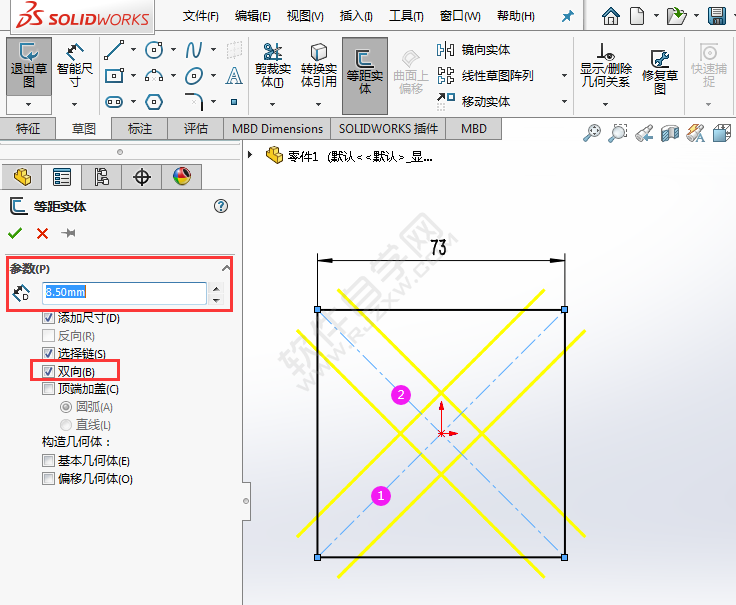Select the Circle sketch tool

pyautogui.click(x=154, y=50)
